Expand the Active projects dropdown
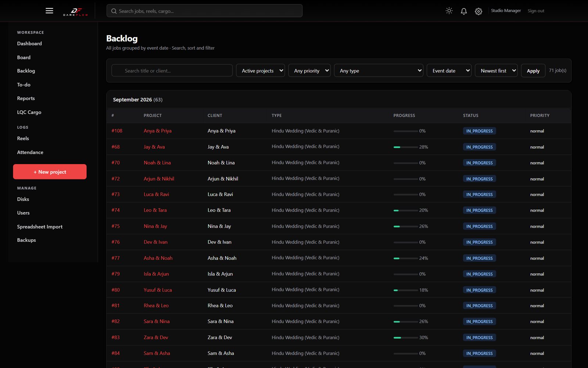This screenshot has width=588, height=368. coord(260,70)
